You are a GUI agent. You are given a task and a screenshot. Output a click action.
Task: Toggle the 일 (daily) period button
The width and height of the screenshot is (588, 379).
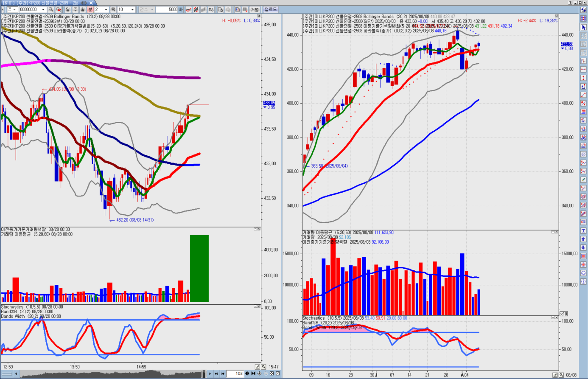point(67,9)
